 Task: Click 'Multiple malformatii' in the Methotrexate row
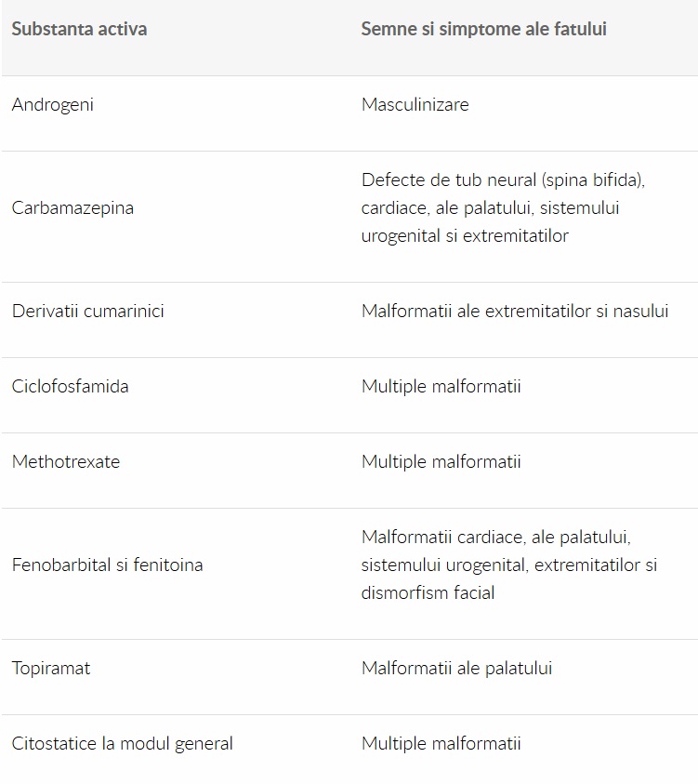pyautogui.click(x=441, y=461)
